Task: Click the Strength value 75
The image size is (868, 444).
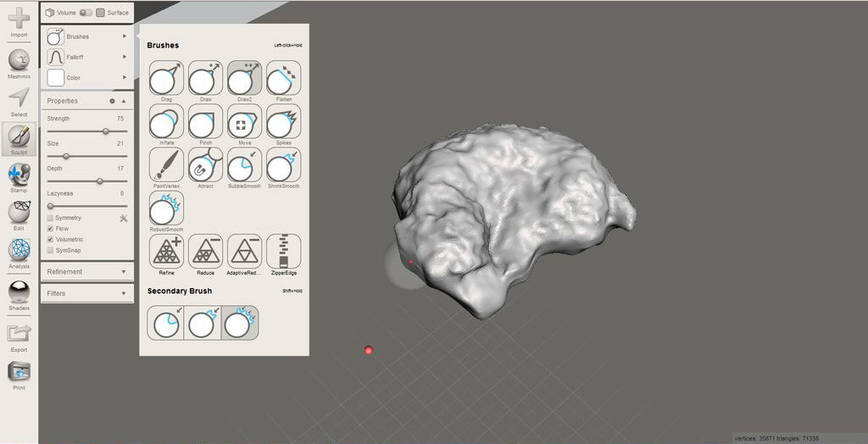Action: [x=120, y=119]
